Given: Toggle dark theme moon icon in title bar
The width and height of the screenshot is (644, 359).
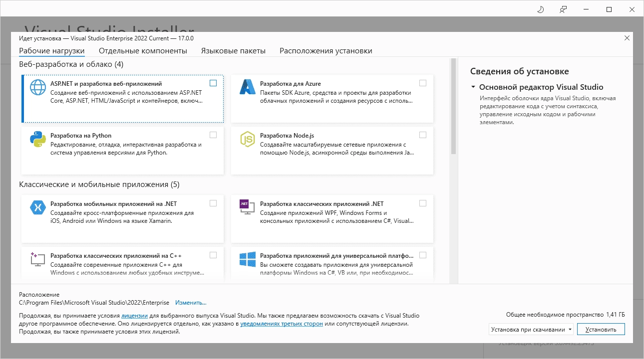Looking at the screenshot, I should tap(540, 9).
